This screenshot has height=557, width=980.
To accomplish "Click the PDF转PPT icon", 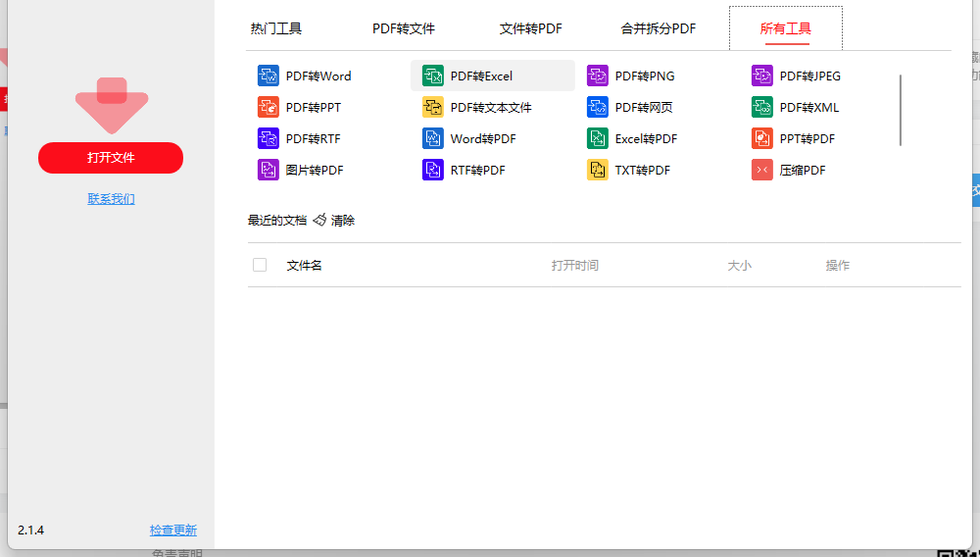I will point(269,107).
